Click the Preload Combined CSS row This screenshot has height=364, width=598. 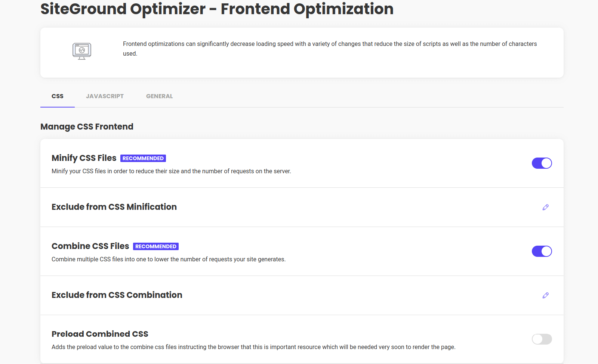click(100, 334)
